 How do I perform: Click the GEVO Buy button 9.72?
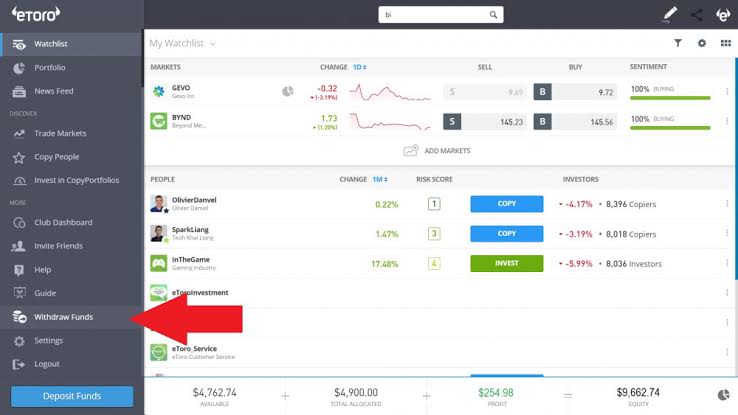click(575, 92)
